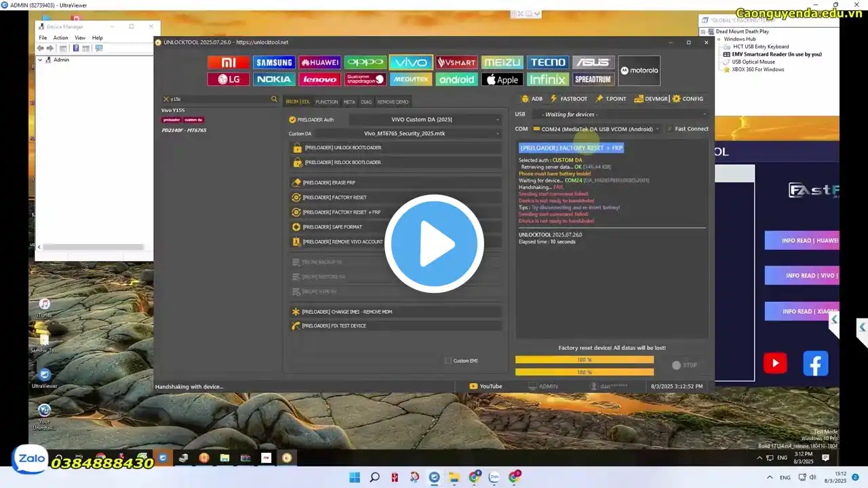
Task: Toggle the PRELOADER Auth option
Action: coord(292,120)
